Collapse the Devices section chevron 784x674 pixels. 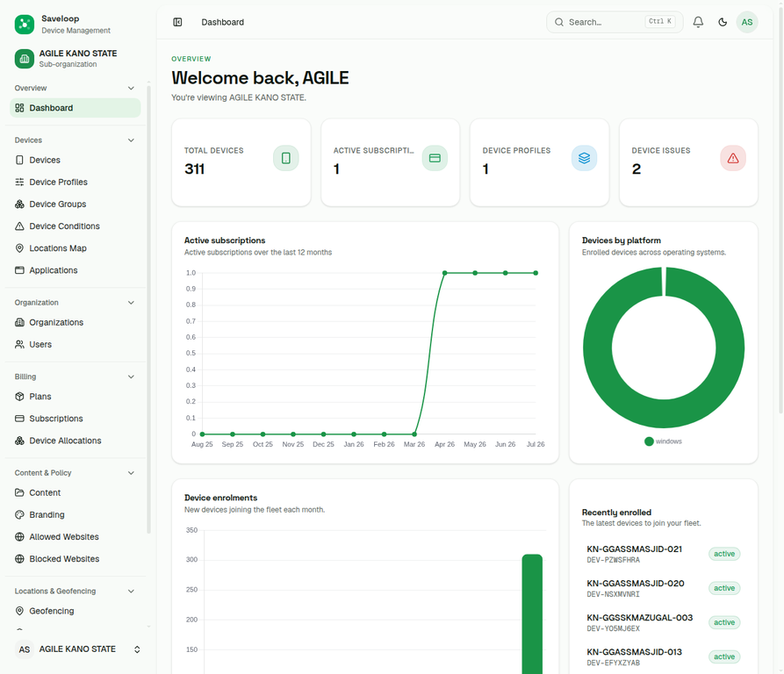click(x=131, y=140)
